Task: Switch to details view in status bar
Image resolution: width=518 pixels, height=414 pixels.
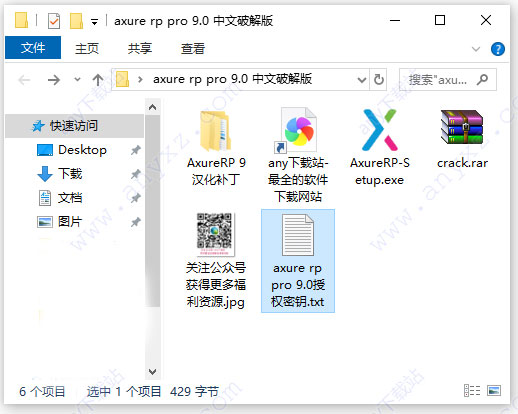Action: tap(472, 390)
